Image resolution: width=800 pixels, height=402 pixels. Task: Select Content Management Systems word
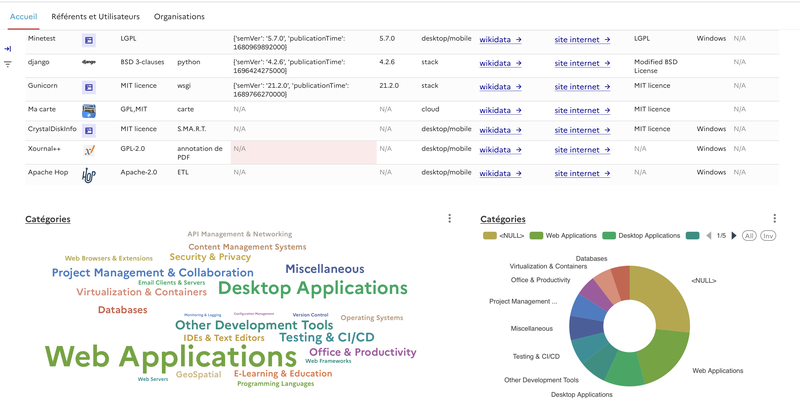tap(247, 247)
